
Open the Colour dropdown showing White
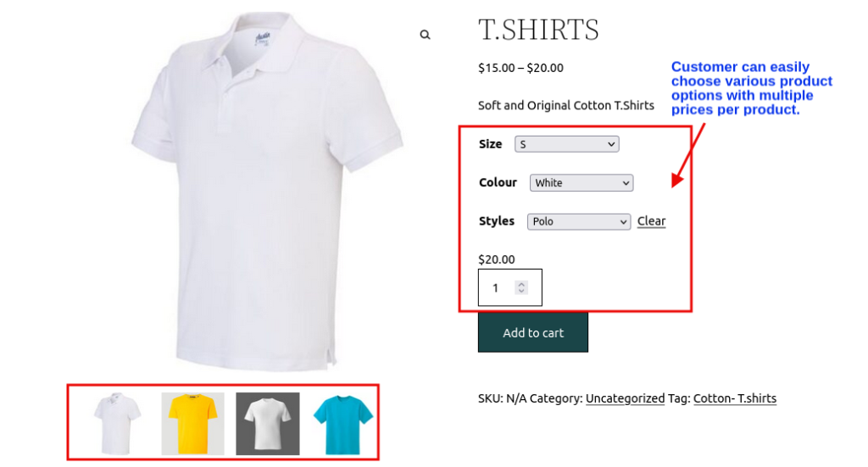coord(581,183)
